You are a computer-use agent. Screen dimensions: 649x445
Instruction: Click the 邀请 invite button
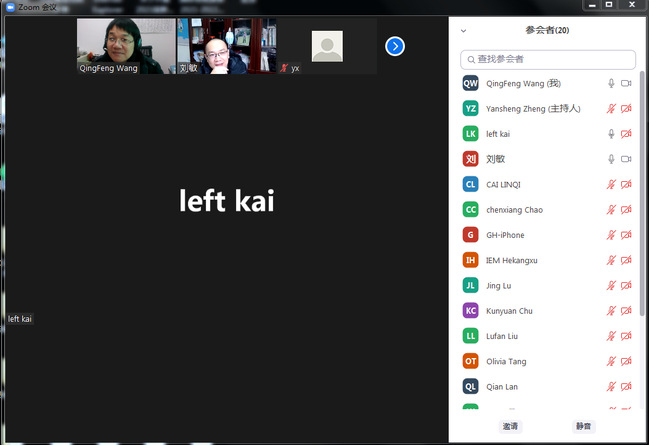[510, 426]
